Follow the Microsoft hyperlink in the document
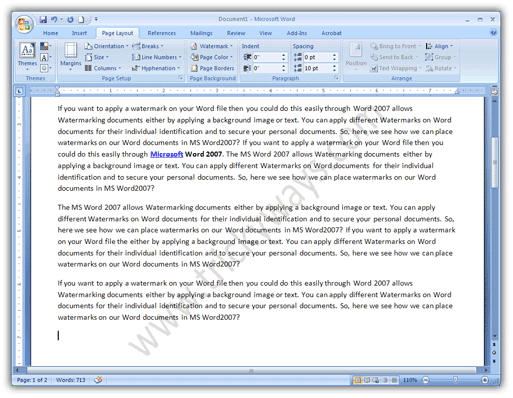The width and height of the screenshot is (513, 398). (x=167, y=154)
